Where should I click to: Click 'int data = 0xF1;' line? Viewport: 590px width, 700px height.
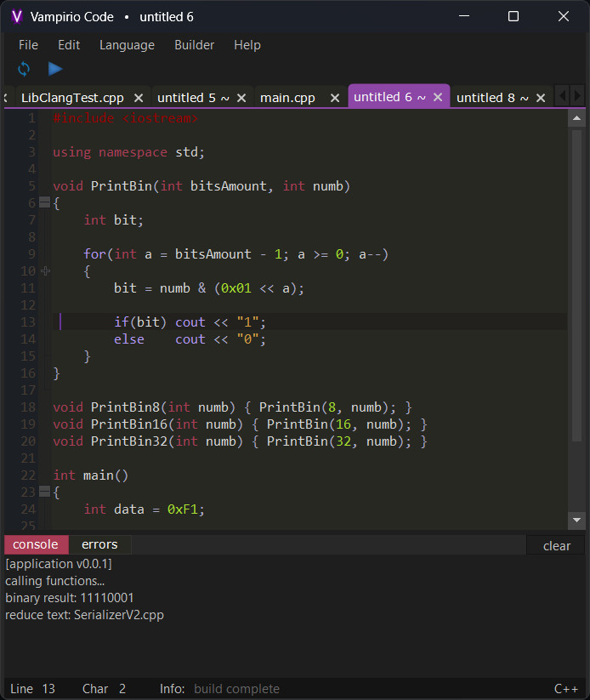[x=145, y=509]
